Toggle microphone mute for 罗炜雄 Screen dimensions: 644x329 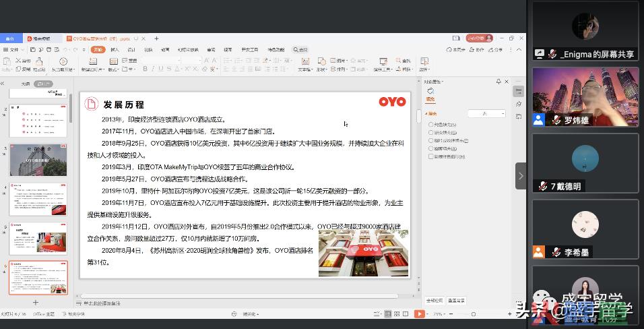click(556, 120)
